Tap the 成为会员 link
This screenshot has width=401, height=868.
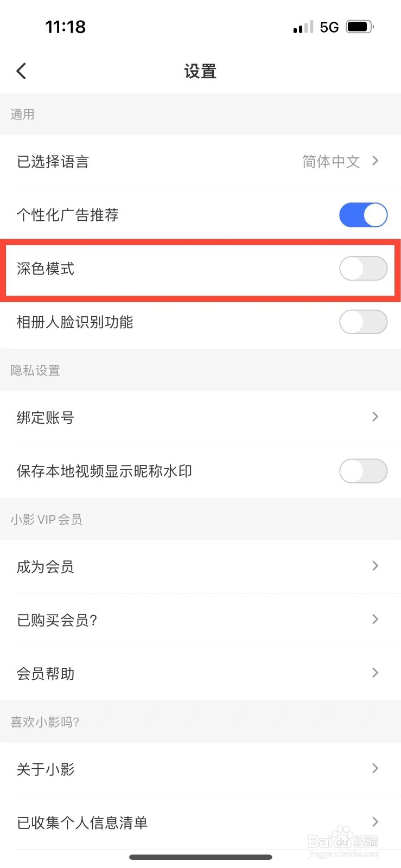(x=46, y=567)
